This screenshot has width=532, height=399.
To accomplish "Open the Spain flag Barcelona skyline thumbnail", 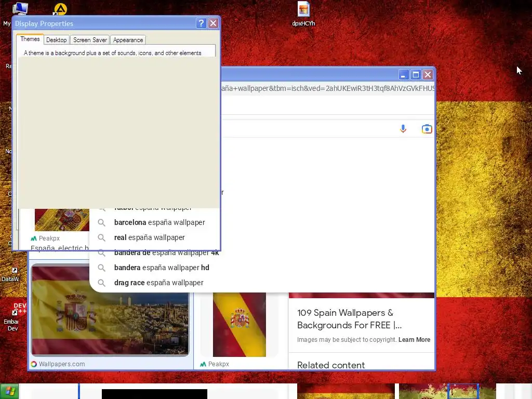I will pos(110,311).
